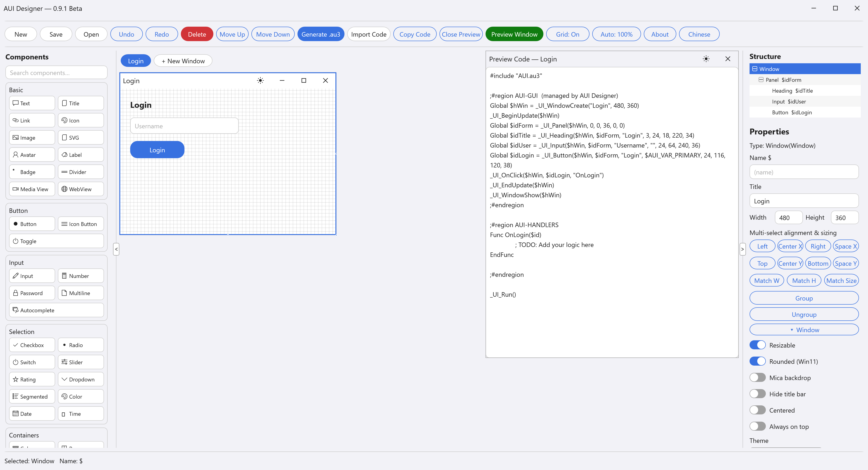The width and height of the screenshot is (868, 470).
Task: Click the Copy Code button
Action: point(415,34)
